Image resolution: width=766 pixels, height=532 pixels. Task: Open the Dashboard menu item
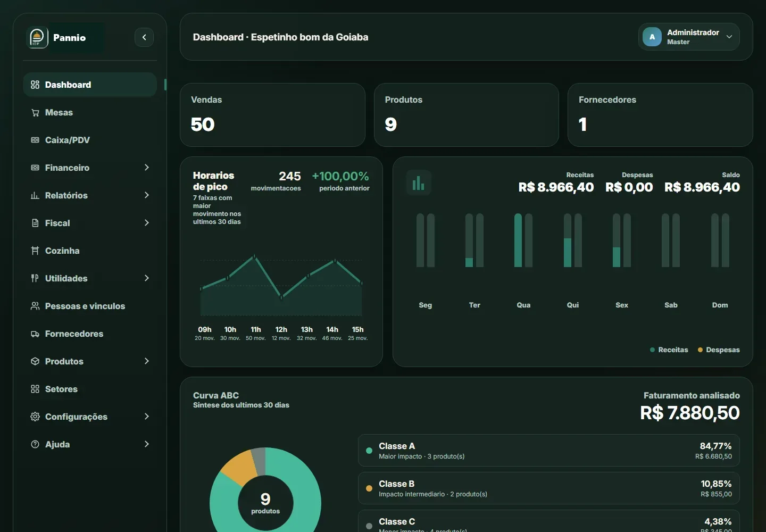pos(90,85)
